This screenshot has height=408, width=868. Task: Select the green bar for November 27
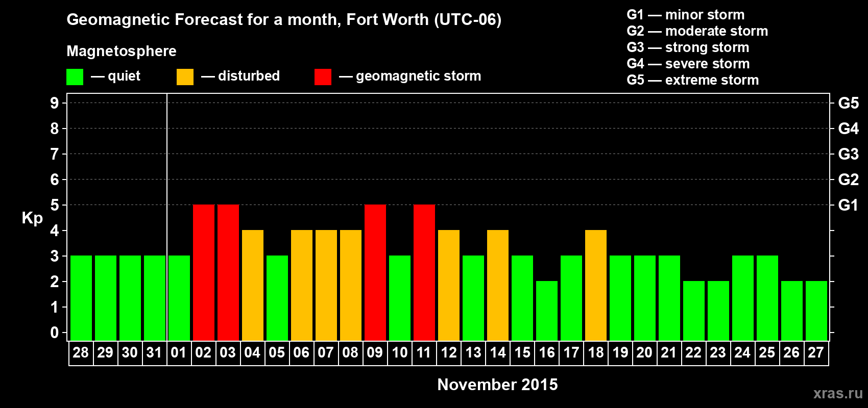[x=816, y=311]
